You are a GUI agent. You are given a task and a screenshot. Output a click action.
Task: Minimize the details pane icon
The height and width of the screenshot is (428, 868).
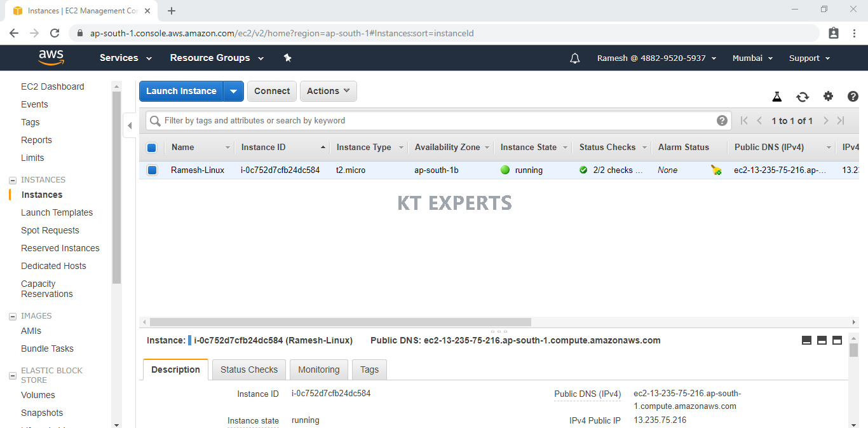pyautogui.click(x=806, y=340)
